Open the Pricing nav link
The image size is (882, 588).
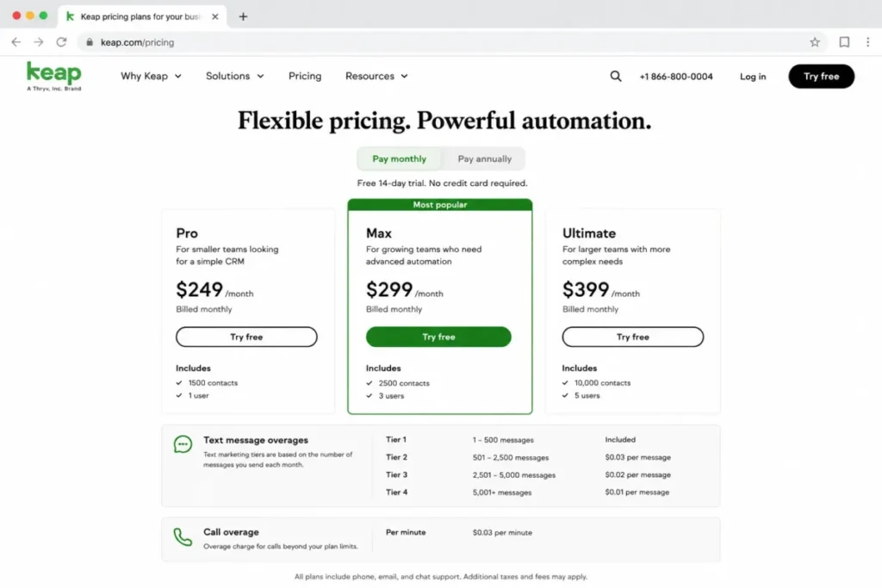click(305, 76)
